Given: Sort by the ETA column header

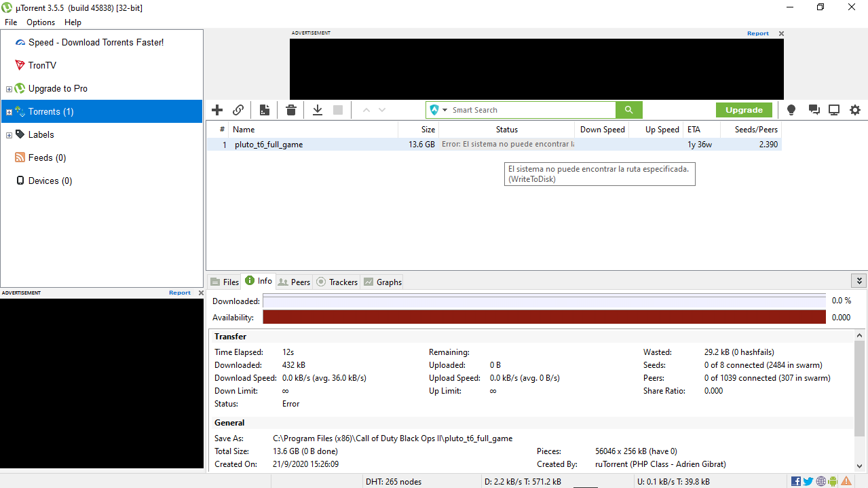Looking at the screenshot, I should [x=702, y=130].
